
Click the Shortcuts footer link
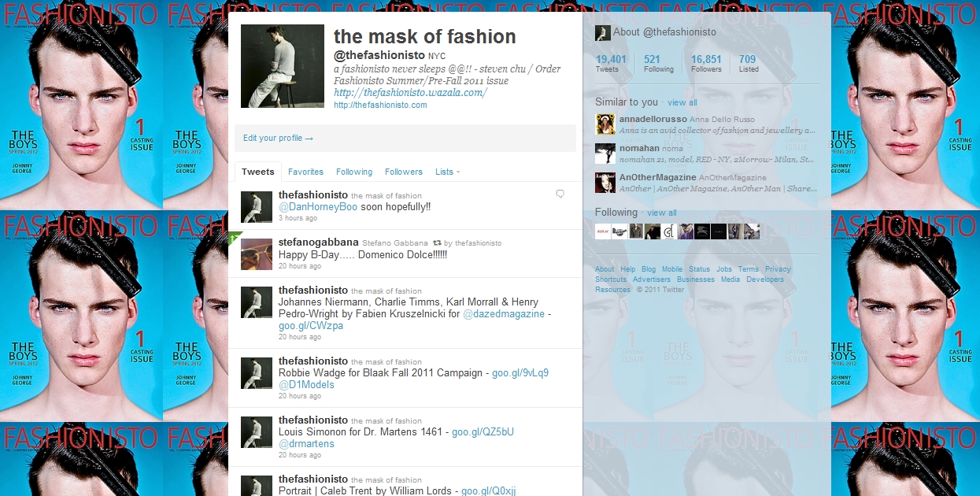[611, 279]
